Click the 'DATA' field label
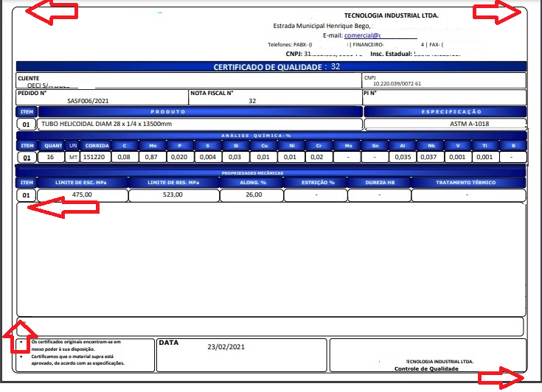 [x=169, y=343]
